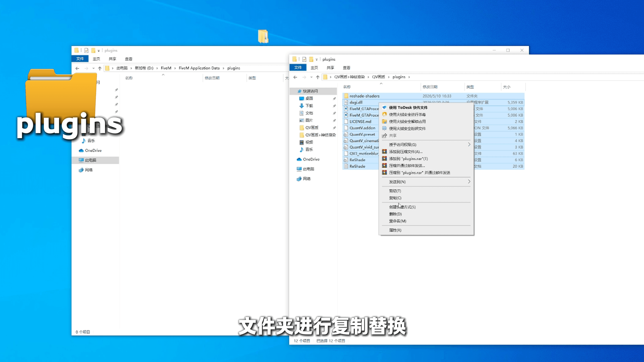Click the 使用火绒安全解锁占用 icon
The width and height of the screenshot is (644, 362).
[x=384, y=121]
